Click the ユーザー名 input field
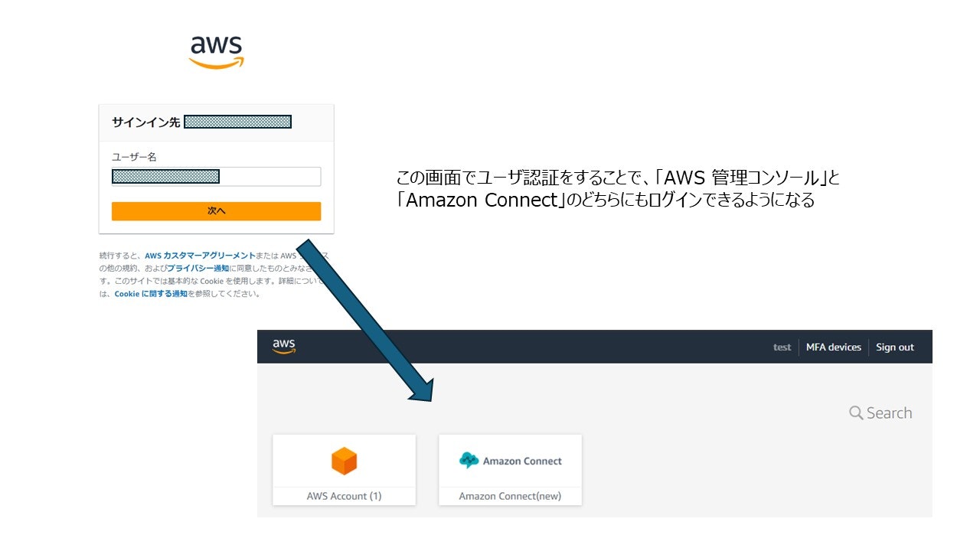 [216, 176]
